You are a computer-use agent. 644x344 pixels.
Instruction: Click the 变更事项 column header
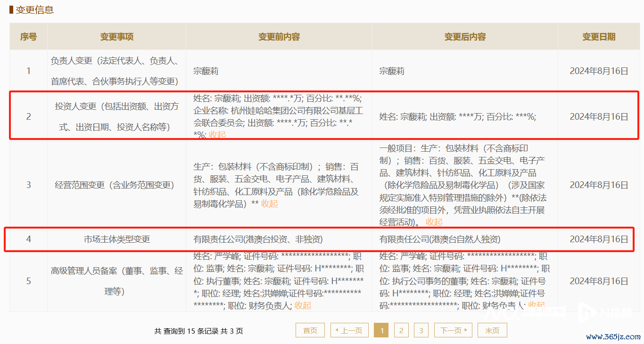(x=116, y=37)
